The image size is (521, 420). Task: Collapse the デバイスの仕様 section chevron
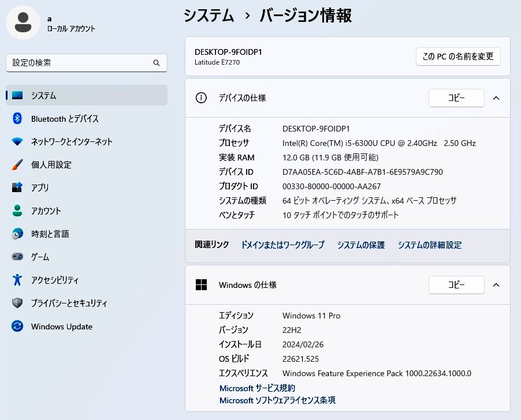(x=496, y=98)
